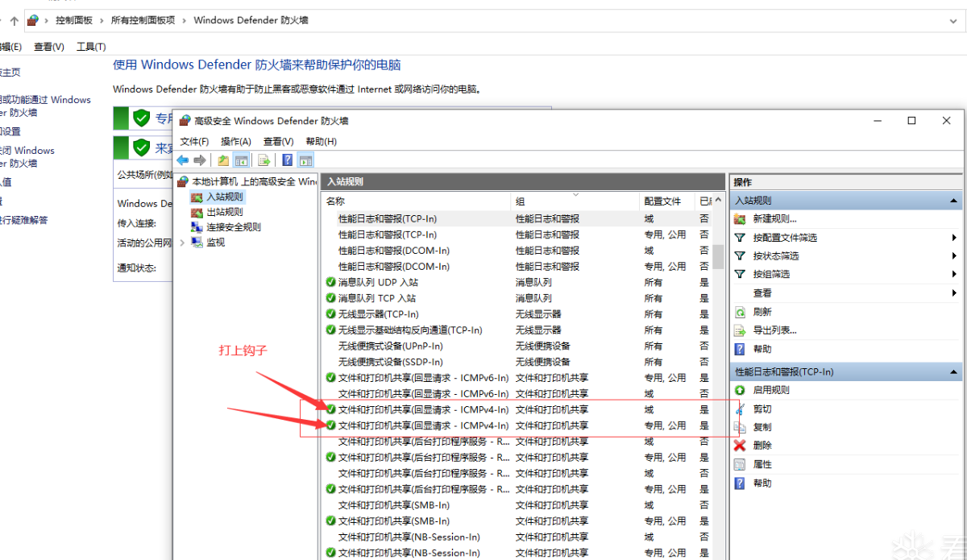
Task: Click 帮助 under 性能日志和警报(TCP-In) section
Action: click(762, 483)
